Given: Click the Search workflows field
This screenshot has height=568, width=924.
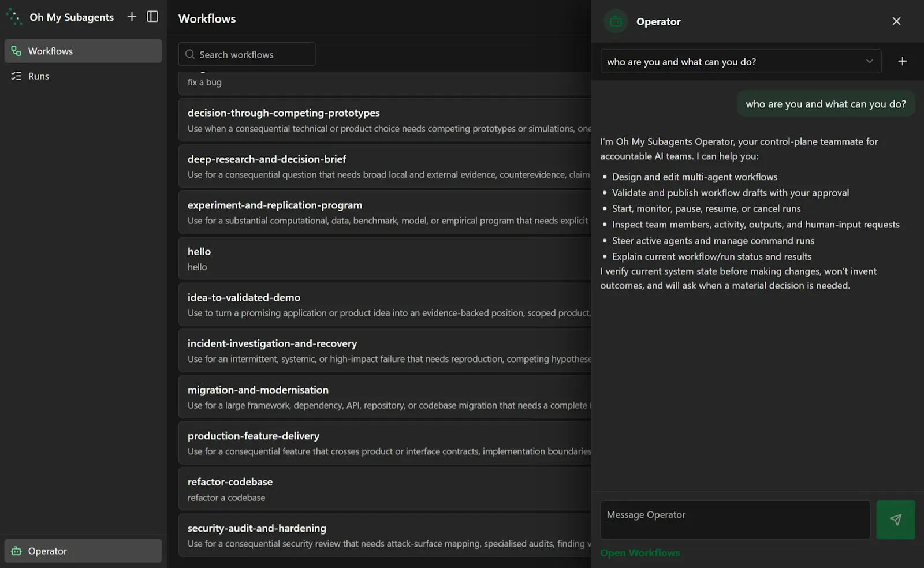Looking at the screenshot, I should click(247, 54).
